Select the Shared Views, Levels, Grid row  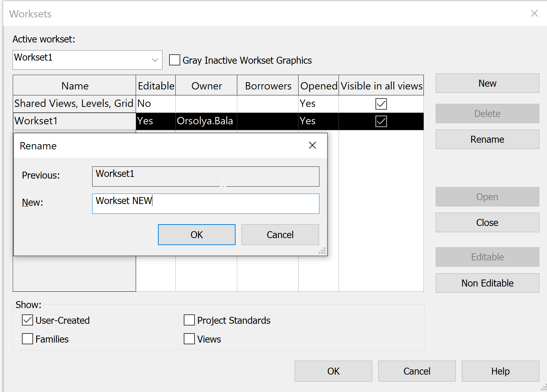click(74, 103)
